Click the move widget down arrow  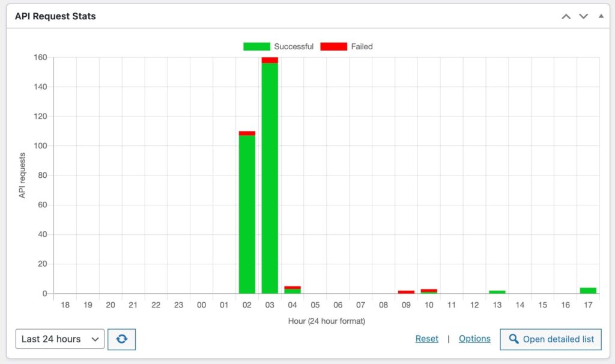[x=583, y=16]
